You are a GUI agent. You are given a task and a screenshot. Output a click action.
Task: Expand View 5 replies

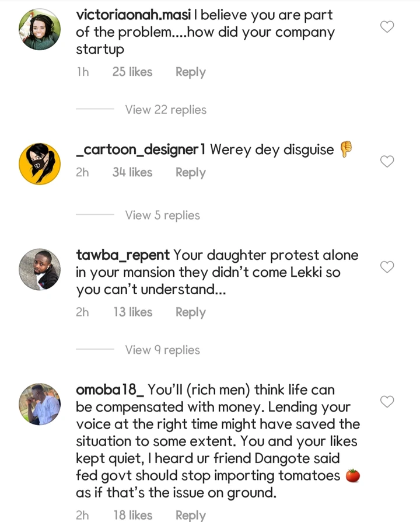pos(162,215)
